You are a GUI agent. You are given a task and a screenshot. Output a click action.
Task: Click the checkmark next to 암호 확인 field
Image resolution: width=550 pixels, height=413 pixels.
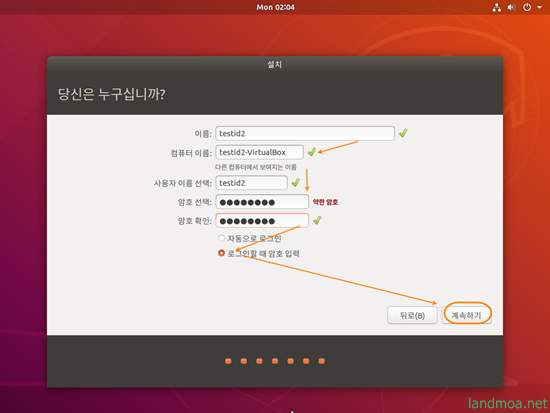click(317, 220)
